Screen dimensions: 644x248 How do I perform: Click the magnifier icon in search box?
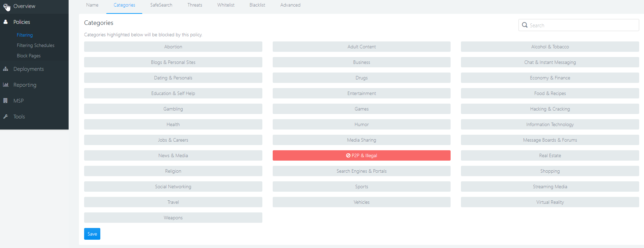[x=525, y=25]
